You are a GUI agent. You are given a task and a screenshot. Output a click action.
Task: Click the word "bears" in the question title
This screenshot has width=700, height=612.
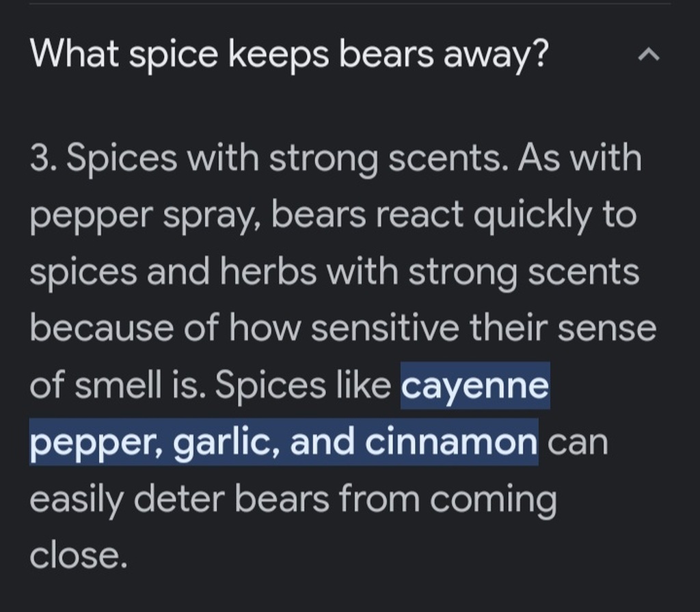click(x=386, y=55)
